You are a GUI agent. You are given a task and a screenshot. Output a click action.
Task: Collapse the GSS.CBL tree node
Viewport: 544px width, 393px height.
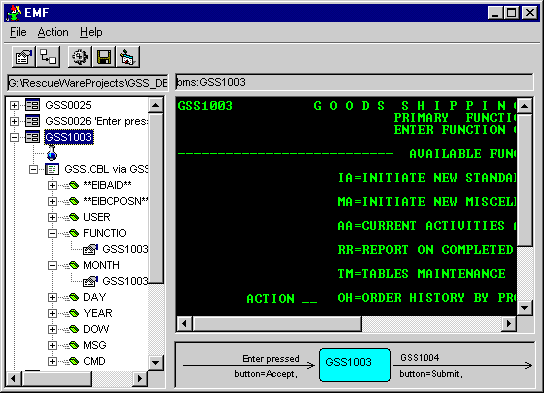[x=33, y=170]
